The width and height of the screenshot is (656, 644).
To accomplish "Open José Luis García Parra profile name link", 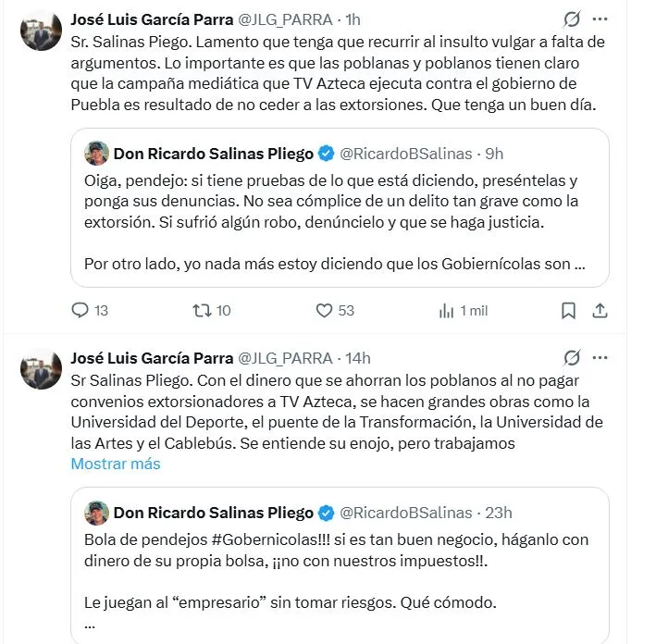I will pyautogui.click(x=152, y=19).
